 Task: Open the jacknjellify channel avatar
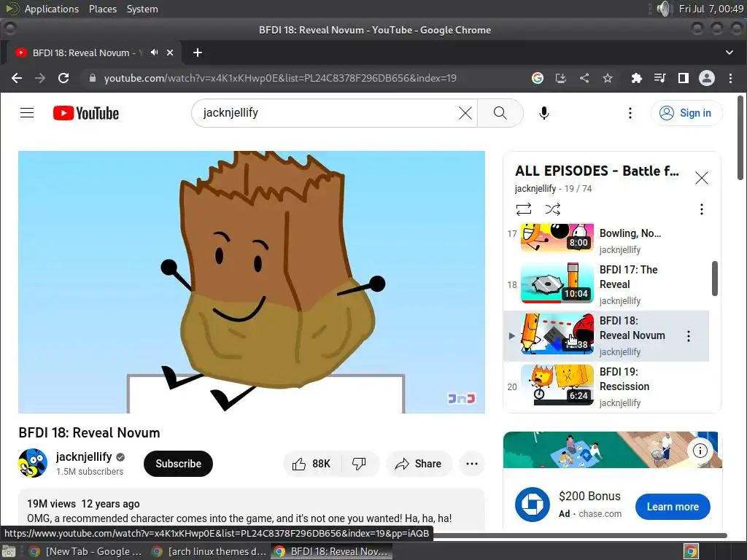click(x=33, y=463)
